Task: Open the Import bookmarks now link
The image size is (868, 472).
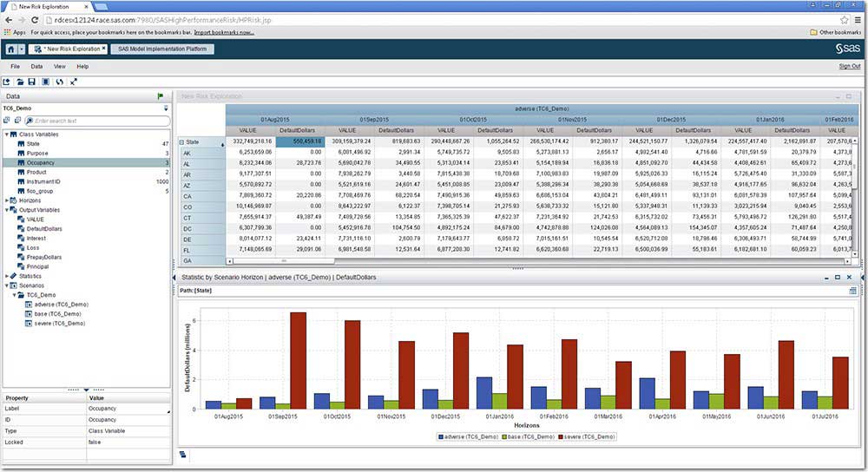Action: click(x=224, y=33)
